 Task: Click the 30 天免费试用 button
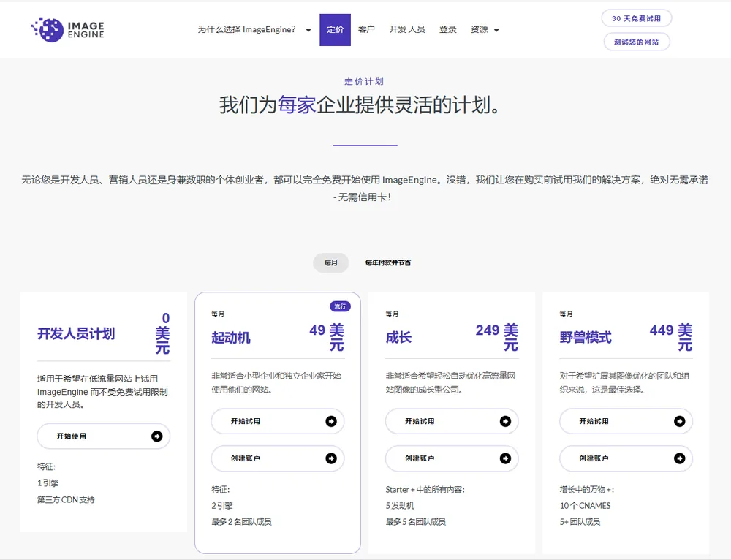point(636,18)
